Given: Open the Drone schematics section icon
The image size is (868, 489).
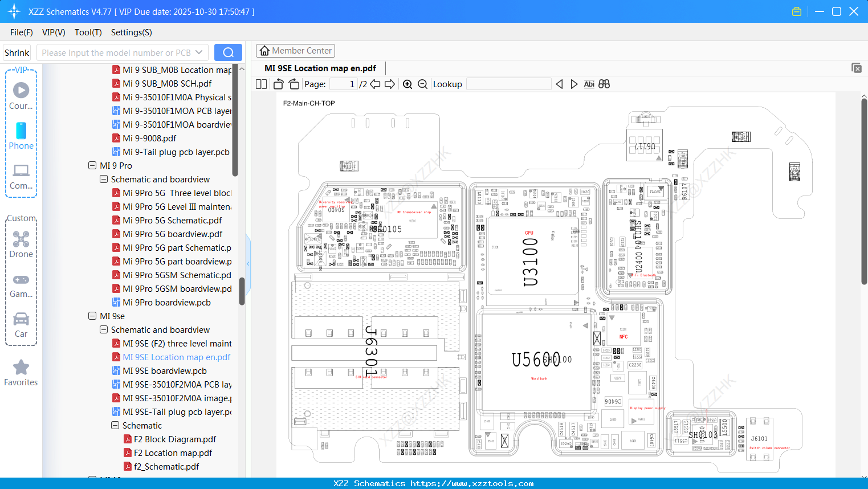Looking at the screenshot, I should pos(21,239).
